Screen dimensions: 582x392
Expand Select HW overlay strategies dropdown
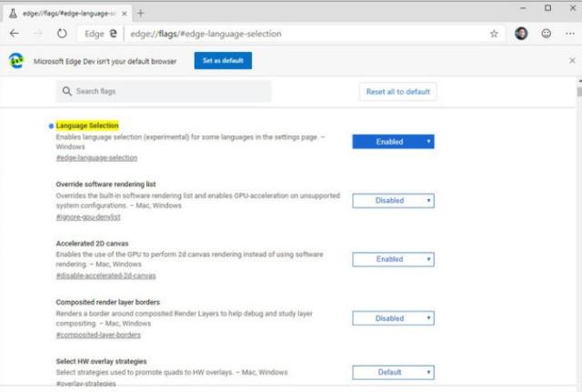coord(393,372)
